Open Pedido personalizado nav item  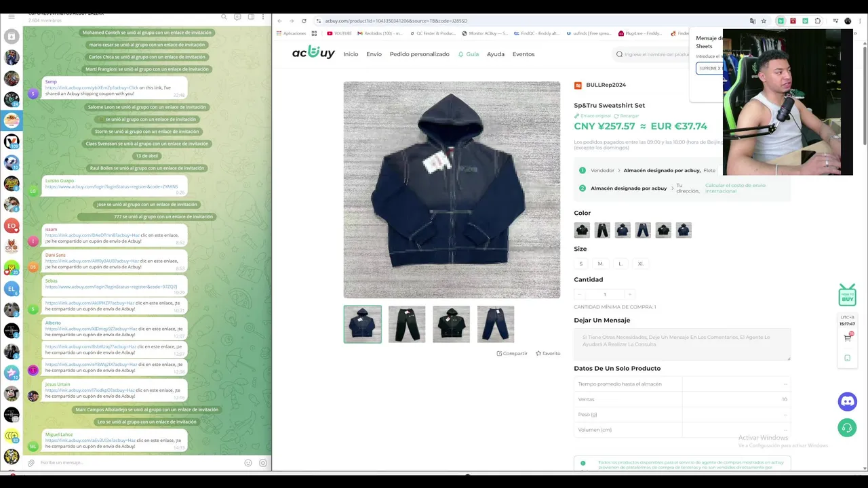click(419, 54)
